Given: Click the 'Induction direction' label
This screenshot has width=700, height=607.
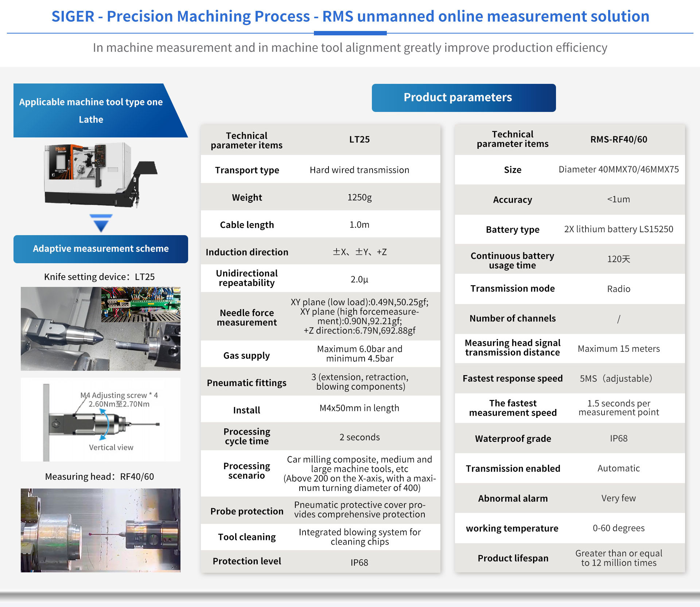Looking at the screenshot, I should click(247, 252).
